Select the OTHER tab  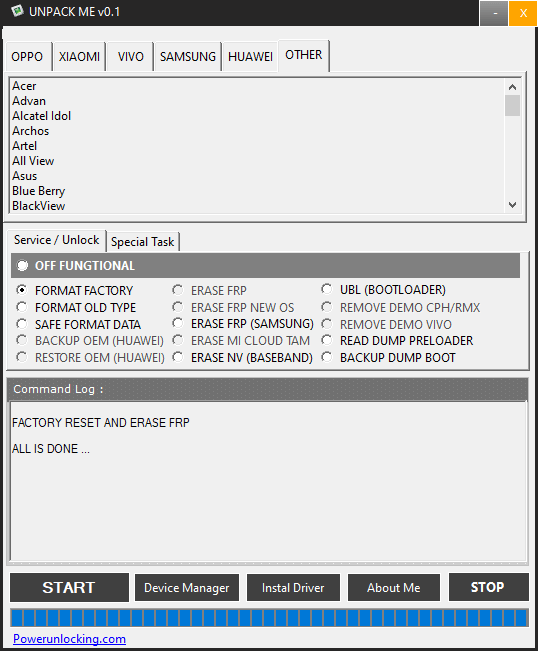pos(304,55)
